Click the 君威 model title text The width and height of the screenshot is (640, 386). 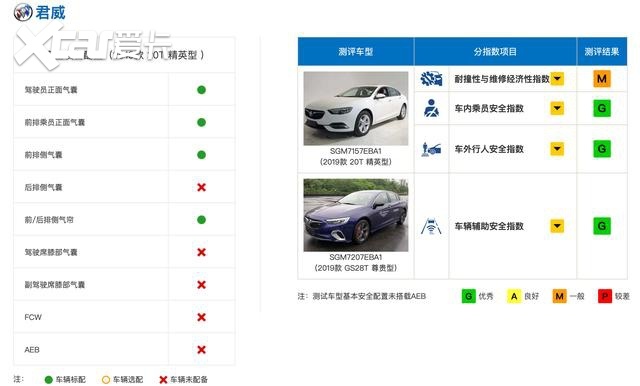(x=50, y=12)
